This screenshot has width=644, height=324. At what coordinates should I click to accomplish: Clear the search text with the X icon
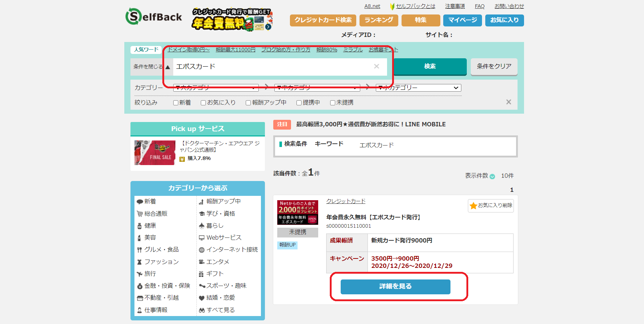[x=377, y=66]
